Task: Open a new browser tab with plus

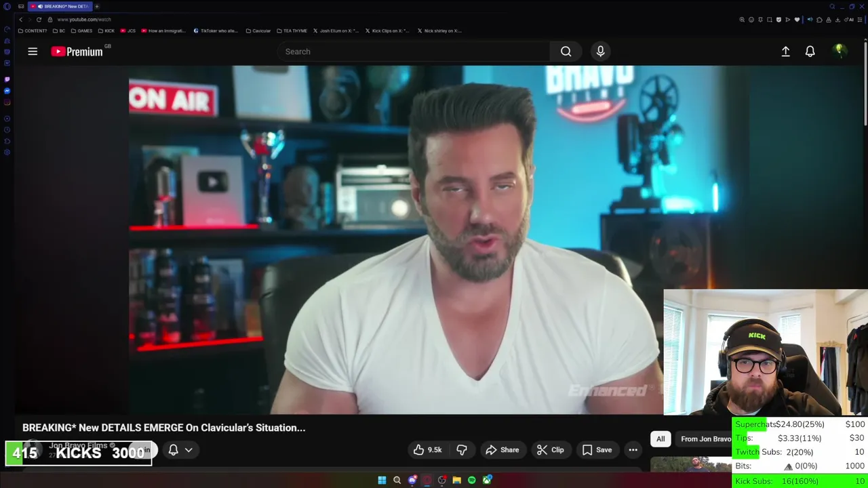Action: (96, 6)
